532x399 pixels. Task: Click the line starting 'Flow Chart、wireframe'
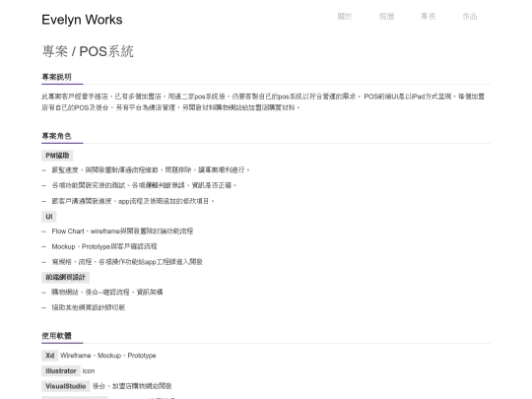tap(122, 232)
